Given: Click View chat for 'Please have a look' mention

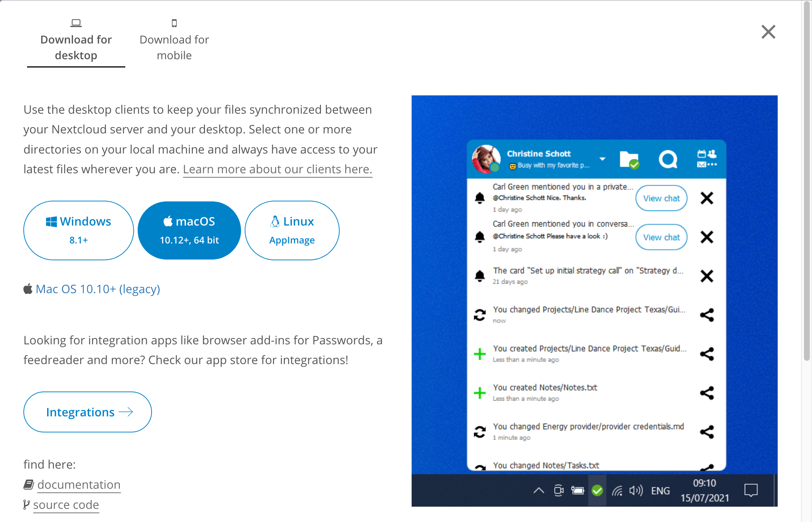Looking at the screenshot, I should tap(662, 237).
